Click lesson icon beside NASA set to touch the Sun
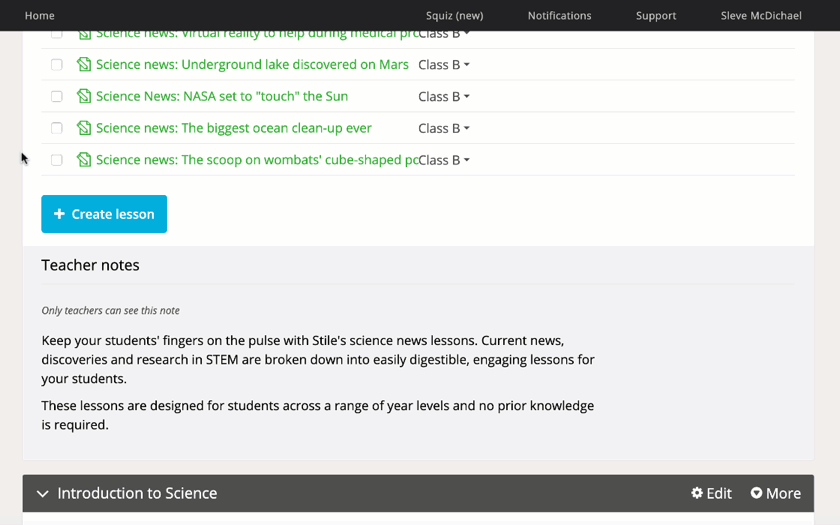 [84, 96]
